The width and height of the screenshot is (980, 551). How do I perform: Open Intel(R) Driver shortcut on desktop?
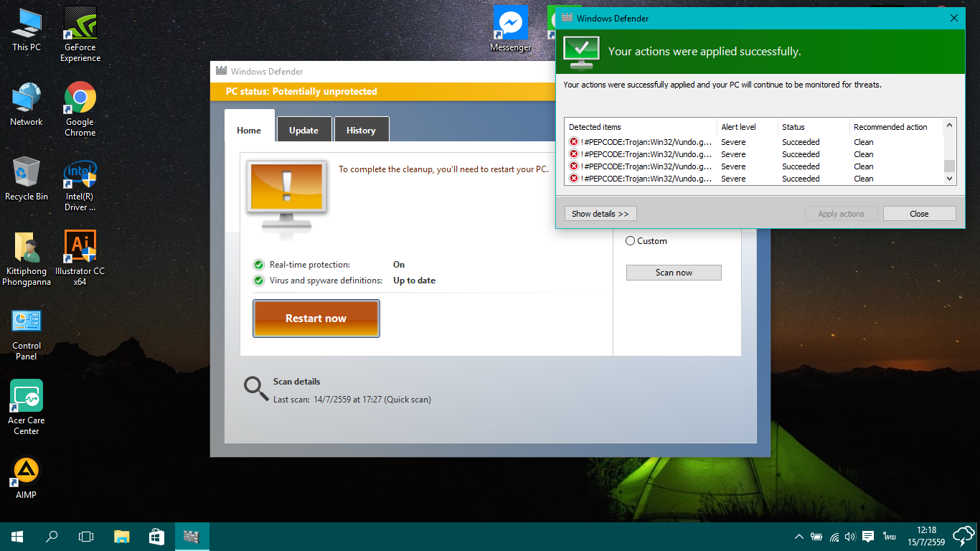pos(80,185)
